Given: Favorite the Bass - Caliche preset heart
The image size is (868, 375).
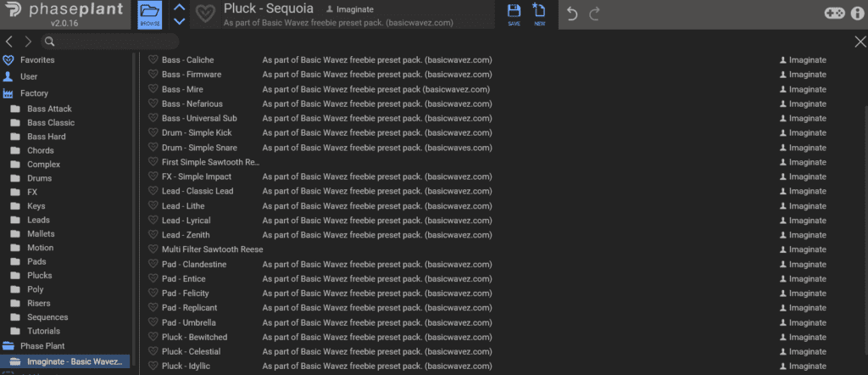Looking at the screenshot, I should tap(153, 60).
